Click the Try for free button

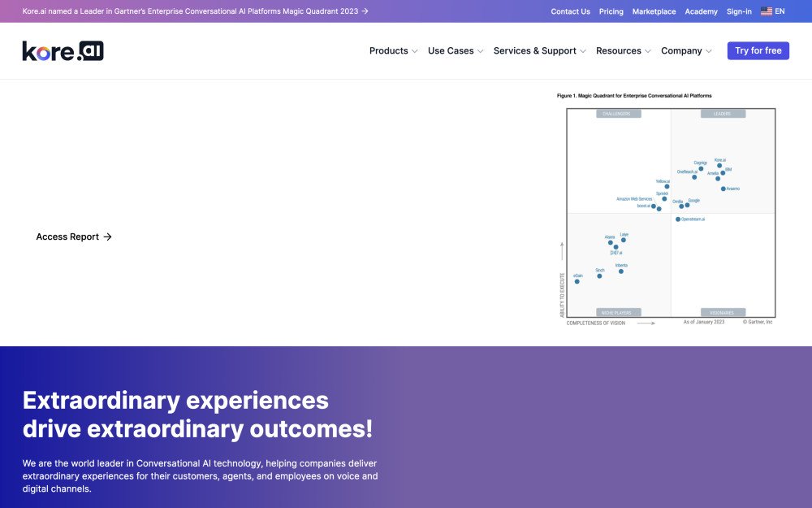[758, 50]
